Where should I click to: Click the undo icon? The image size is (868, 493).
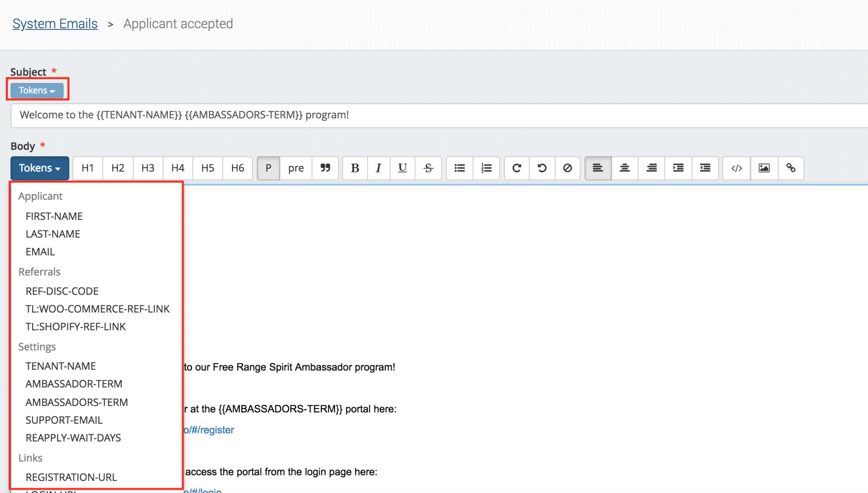tap(542, 168)
